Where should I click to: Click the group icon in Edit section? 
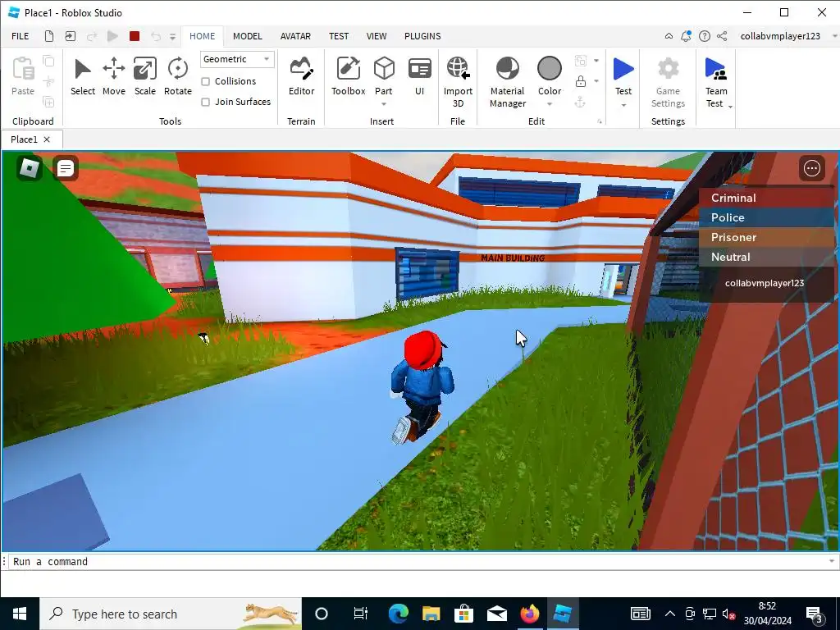(580, 61)
